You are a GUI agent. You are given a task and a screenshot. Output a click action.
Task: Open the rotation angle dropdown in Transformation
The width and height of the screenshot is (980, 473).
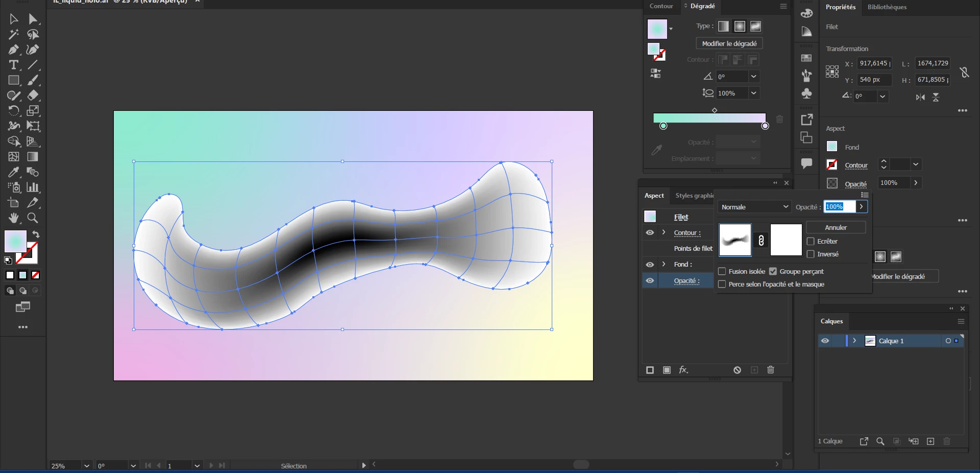pos(883,96)
